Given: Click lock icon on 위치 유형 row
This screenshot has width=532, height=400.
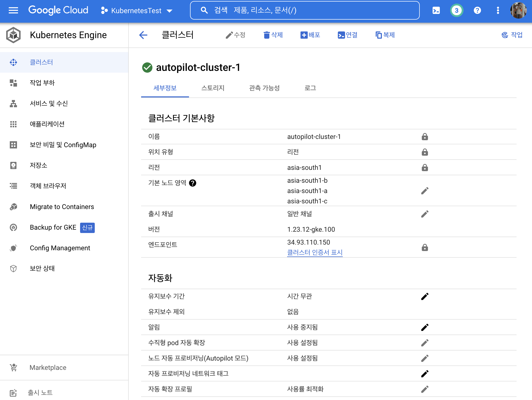Looking at the screenshot, I should [x=425, y=152].
